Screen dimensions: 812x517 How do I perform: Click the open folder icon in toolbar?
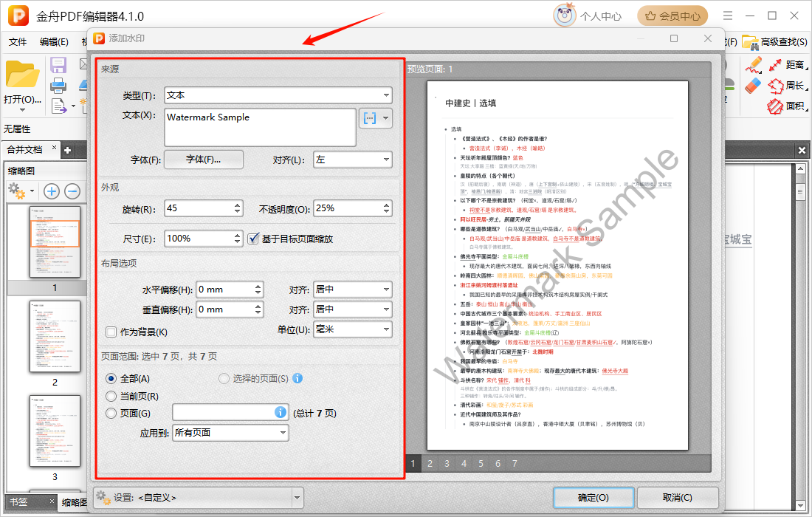[x=21, y=75]
